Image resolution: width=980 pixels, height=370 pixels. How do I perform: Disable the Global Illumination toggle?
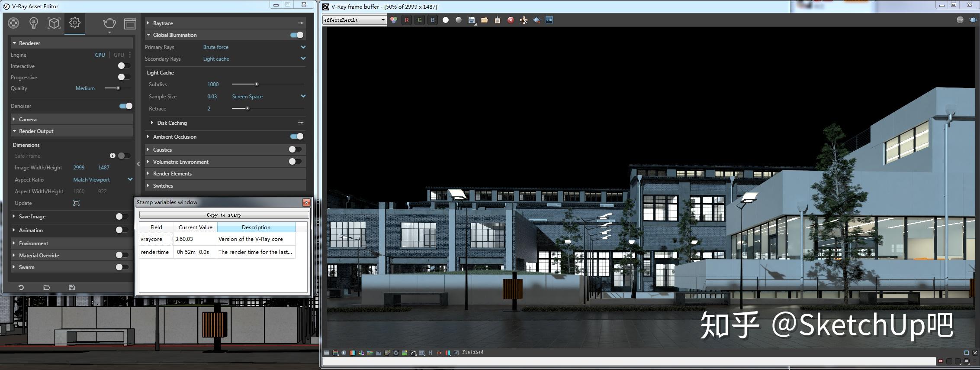coord(297,35)
